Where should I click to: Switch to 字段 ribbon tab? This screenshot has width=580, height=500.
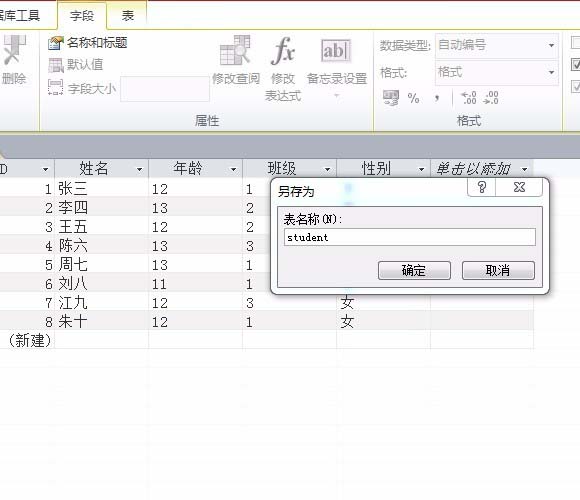(x=82, y=16)
